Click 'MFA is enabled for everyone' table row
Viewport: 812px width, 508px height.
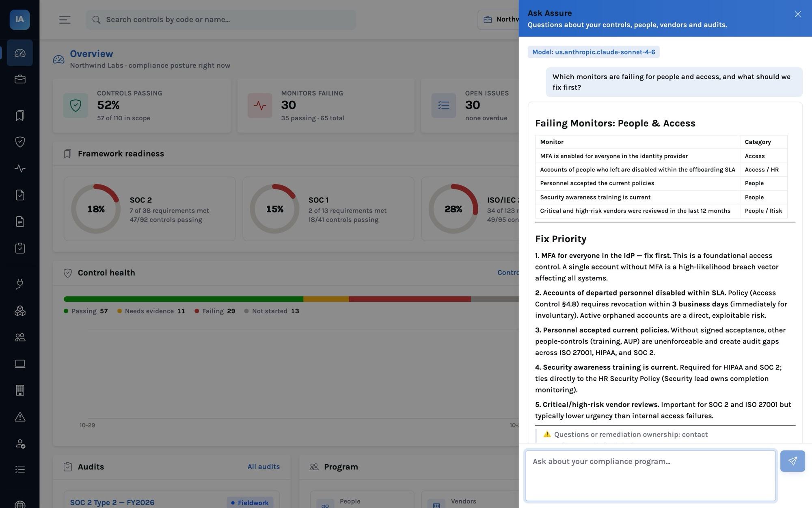661,156
